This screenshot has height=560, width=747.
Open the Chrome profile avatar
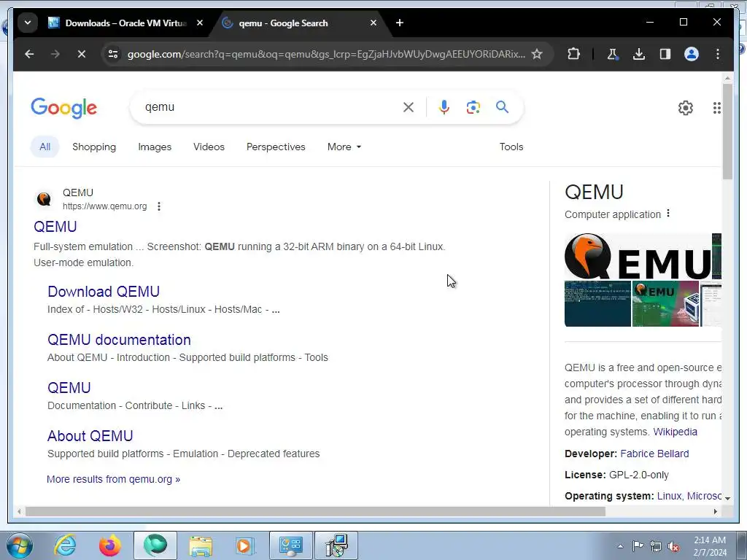692,54
